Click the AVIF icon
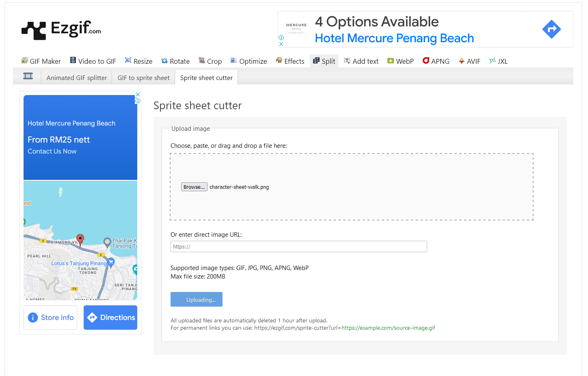Image resolution: width=588 pixels, height=376 pixels. tap(462, 61)
